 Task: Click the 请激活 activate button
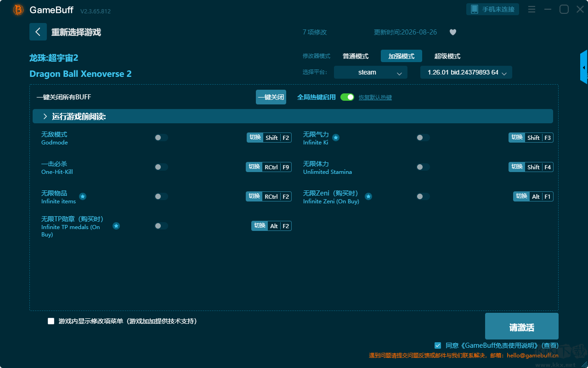pyautogui.click(x=522, y=326)
